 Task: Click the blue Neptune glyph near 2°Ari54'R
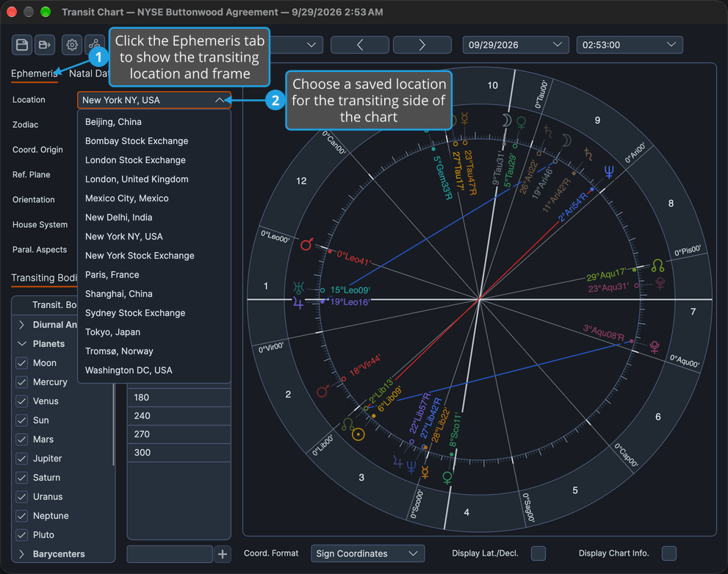click(x=609, y=172)
